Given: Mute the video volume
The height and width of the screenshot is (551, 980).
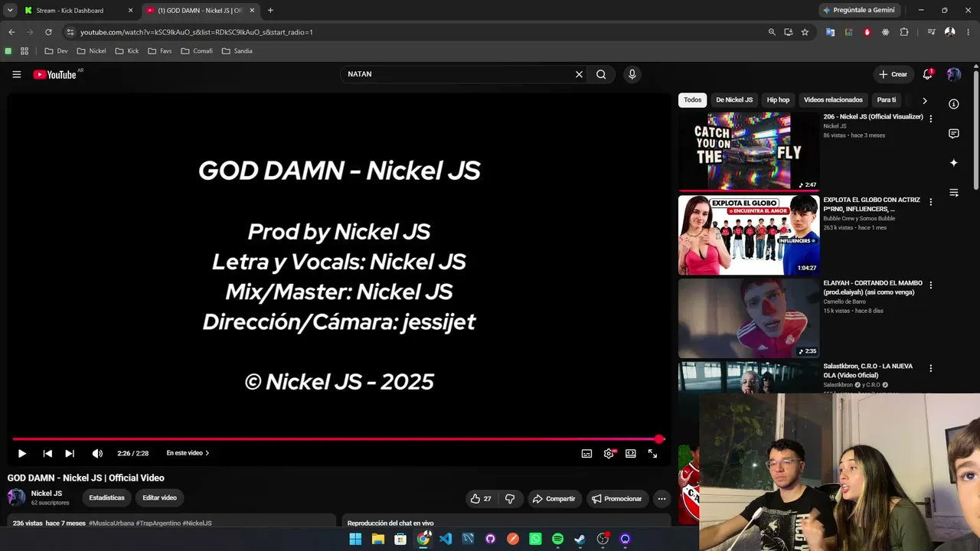Looking at the screenshot, I should point(97,453).
